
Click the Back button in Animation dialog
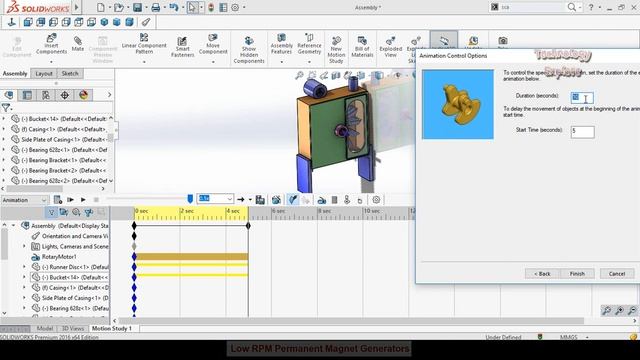coord(542,273)
